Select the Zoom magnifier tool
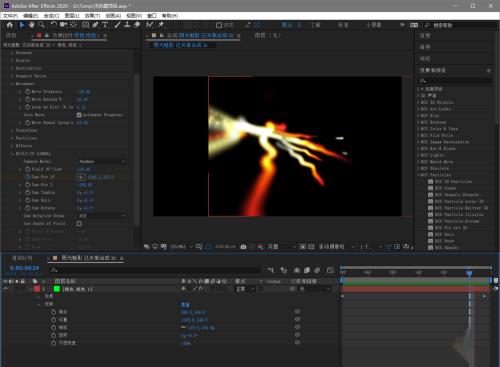Image resolution: width=500 pixels, height=367 pixels. click(41, 25)
